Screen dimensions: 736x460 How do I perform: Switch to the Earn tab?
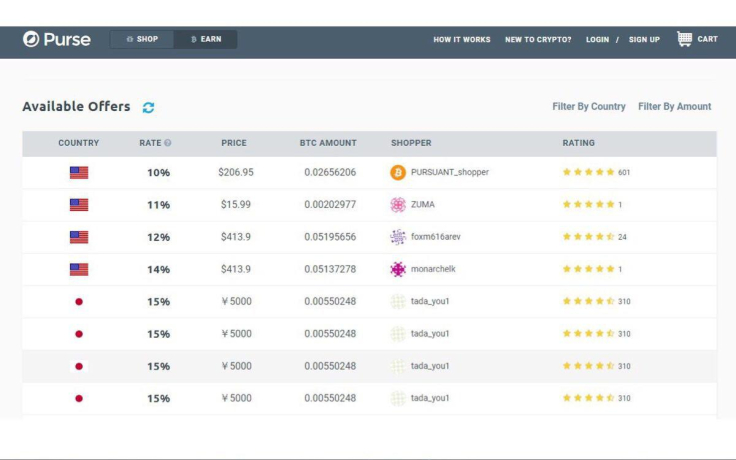pos(206,39)
